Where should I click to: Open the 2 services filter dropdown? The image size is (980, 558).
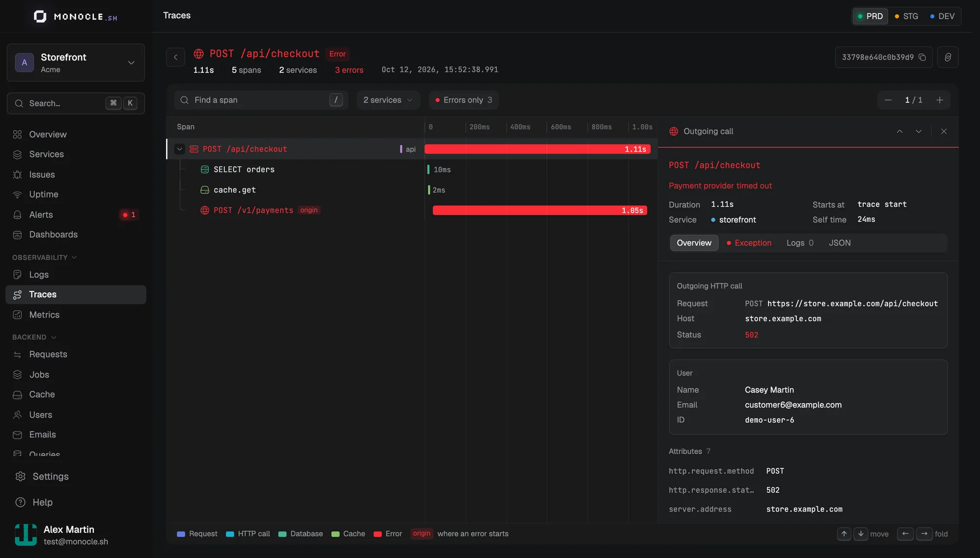click(388, 100)
